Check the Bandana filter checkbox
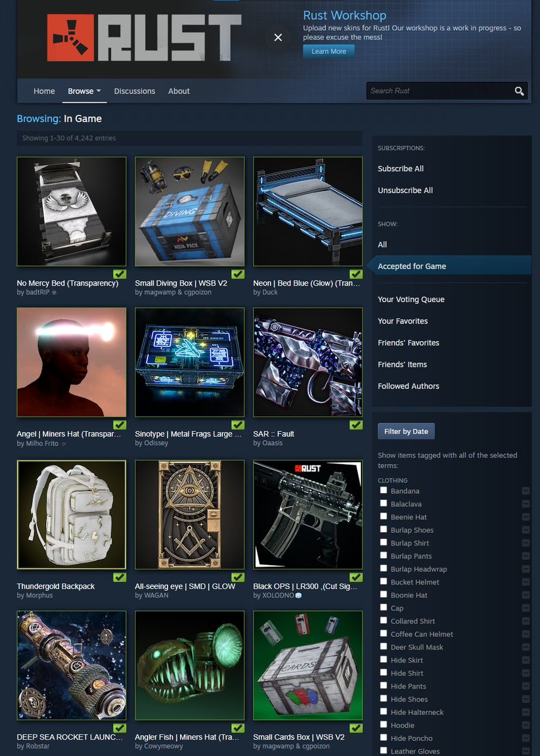 (384, 490)
